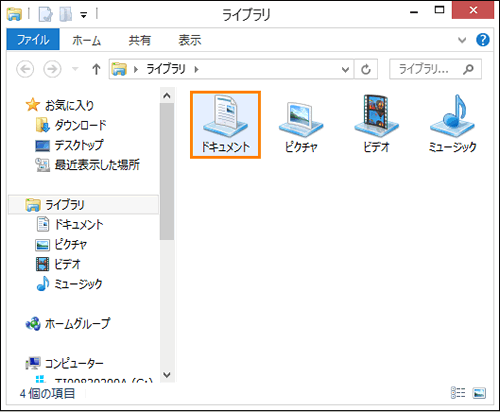Switch to large icons view layout

pos(479,393)
